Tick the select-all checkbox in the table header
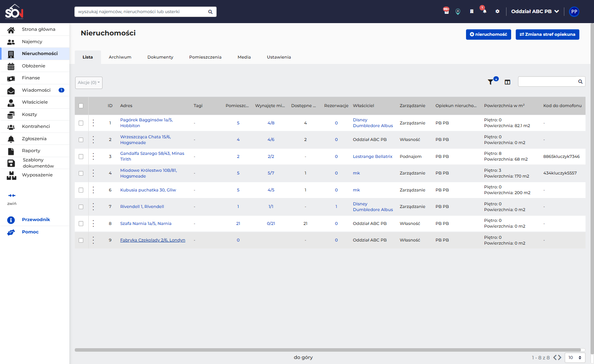The image size is (594, 364). (81, 106)
